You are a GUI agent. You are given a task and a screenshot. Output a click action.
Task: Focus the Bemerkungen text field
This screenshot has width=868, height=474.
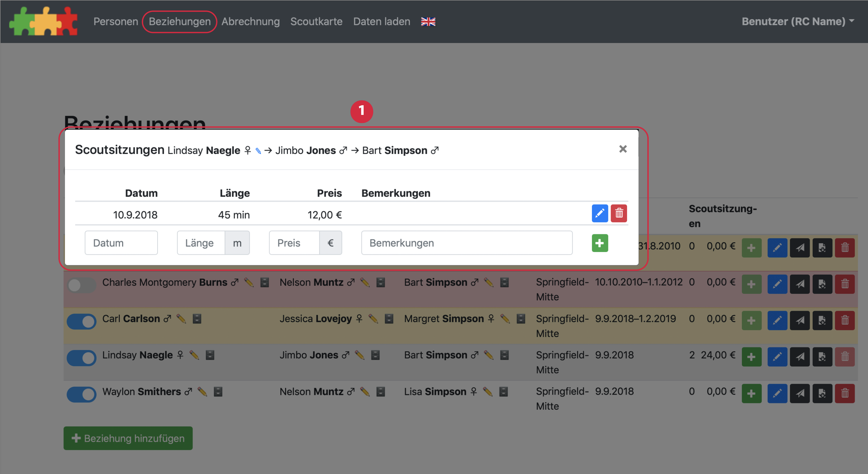(x=466, y=243)
